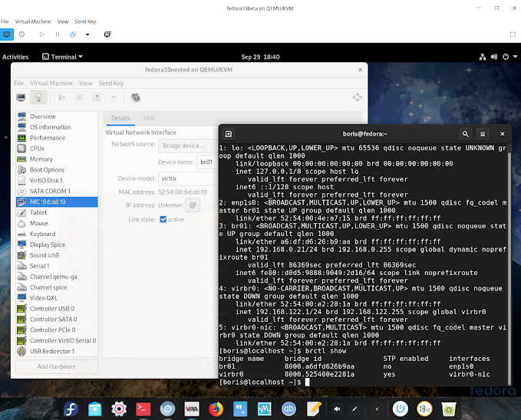The height and width of the screenshot is (420, 521).
Task: Open the outer View menu
Action: [x=63, y=21]
